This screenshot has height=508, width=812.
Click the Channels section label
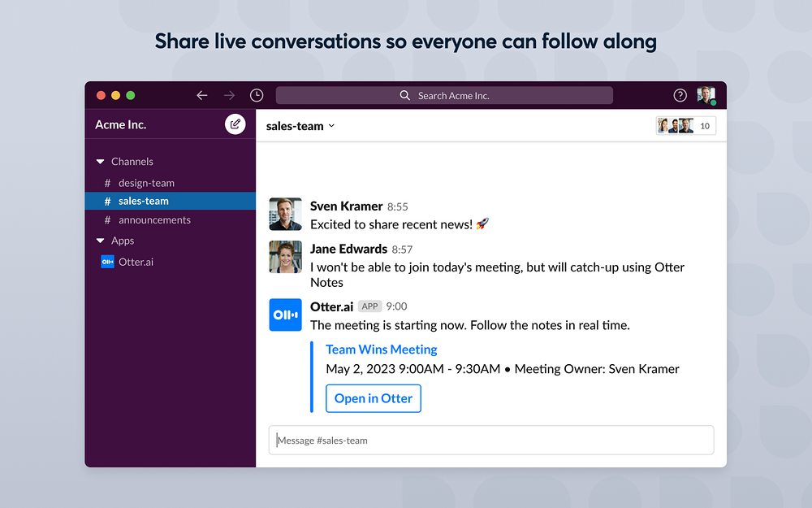(x=132, y=162)
